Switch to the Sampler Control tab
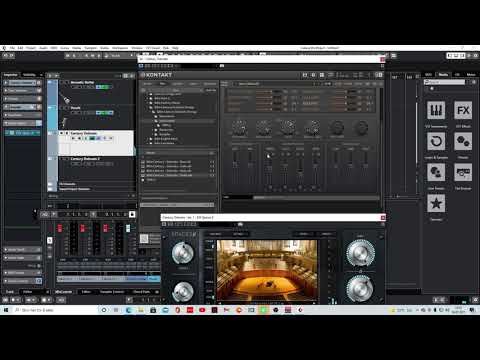480x360 pixels. (x=112, y=292)
